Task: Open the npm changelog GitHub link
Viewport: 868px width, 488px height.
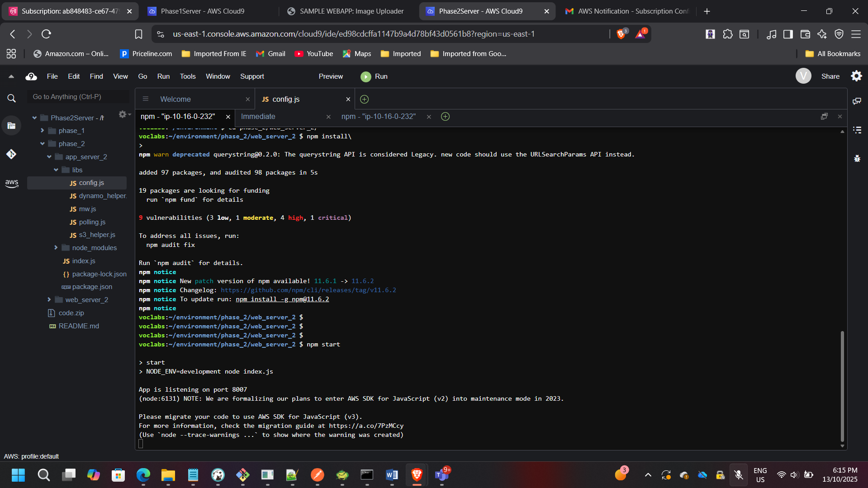Action: click(308, 290)
